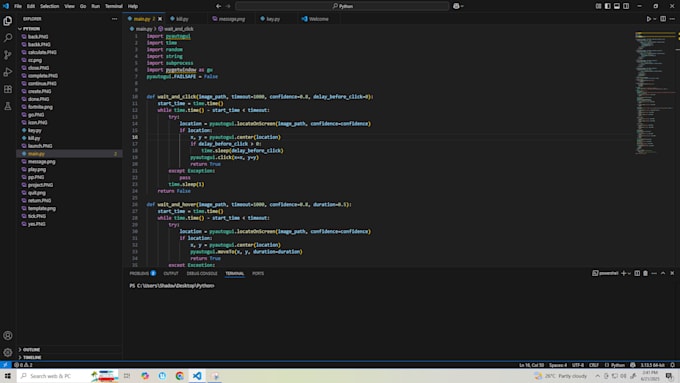Viewport: 680px width, 383px height.
Task: Click the code minimap overview
Action: tap(655, 92)
